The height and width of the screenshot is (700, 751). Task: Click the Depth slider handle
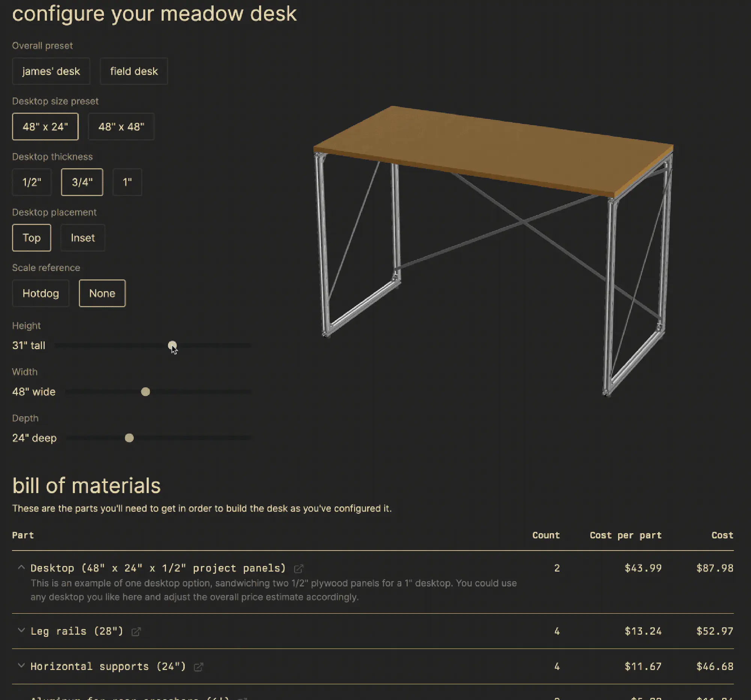pos(130,438)
